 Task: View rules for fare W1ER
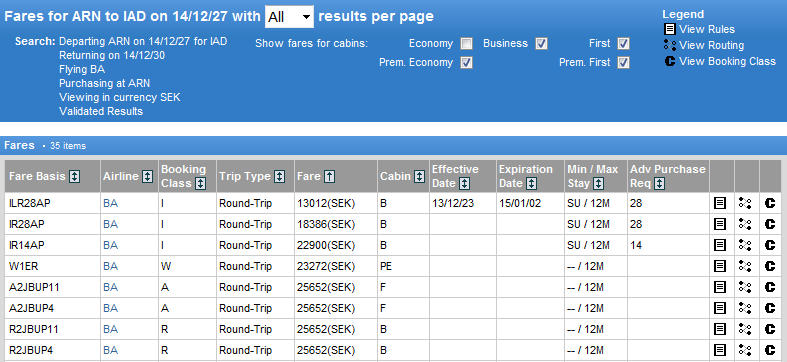click(x=720, y=266)
